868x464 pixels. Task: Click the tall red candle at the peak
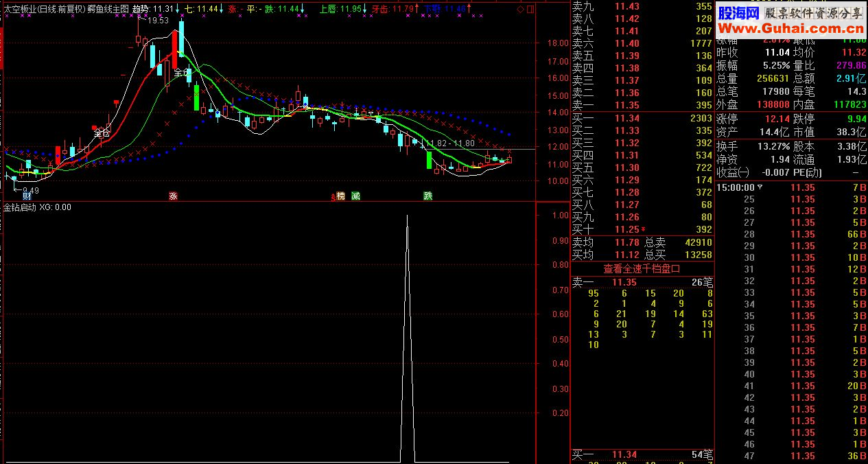(175, 51)
